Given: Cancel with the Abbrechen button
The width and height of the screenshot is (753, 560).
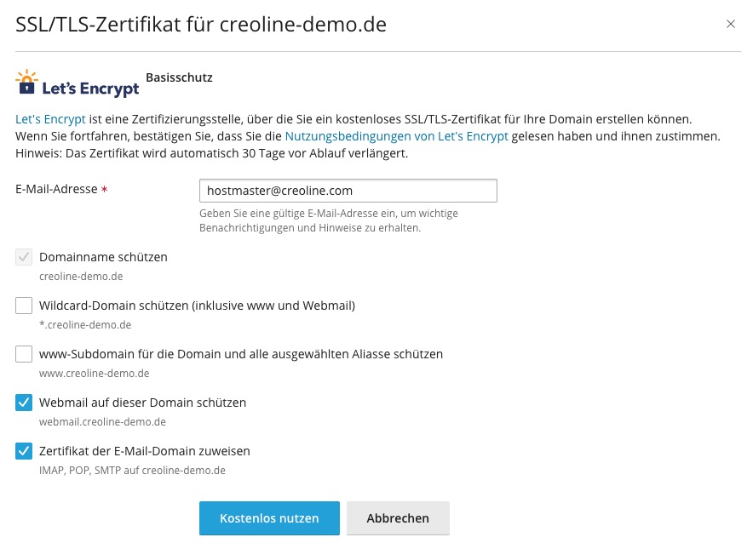Looking at the screenshot, I should coord(398,518).
